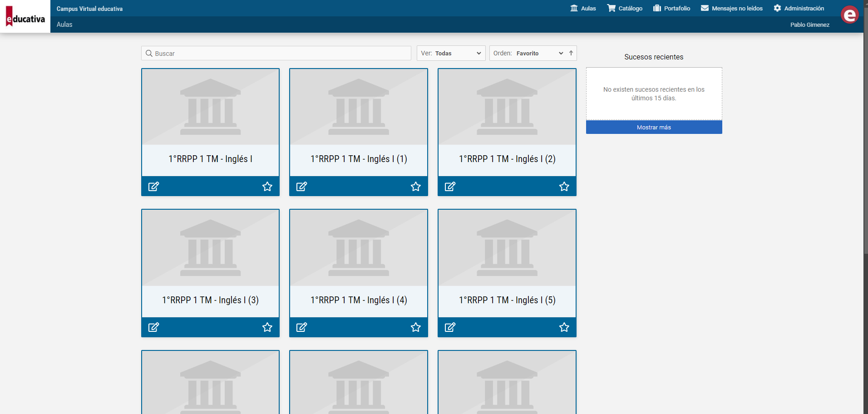Image resolution: width=868 pixels, height=414 pixels.
Task: Open 1°RRPP 1 TM - Inglés I (2) title
Action: pyautogui.click(x=507, y=159)
